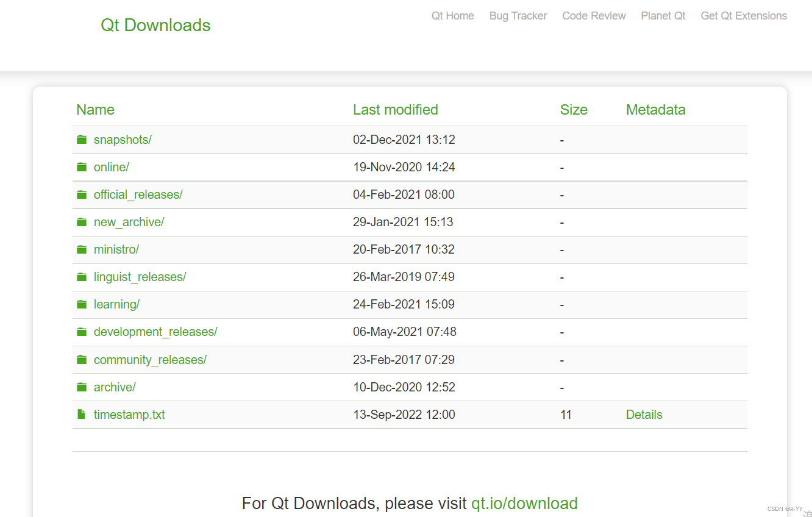The image size is (812, 517).
Task: Open the learning/ directory link
Action: coord(116,304)
